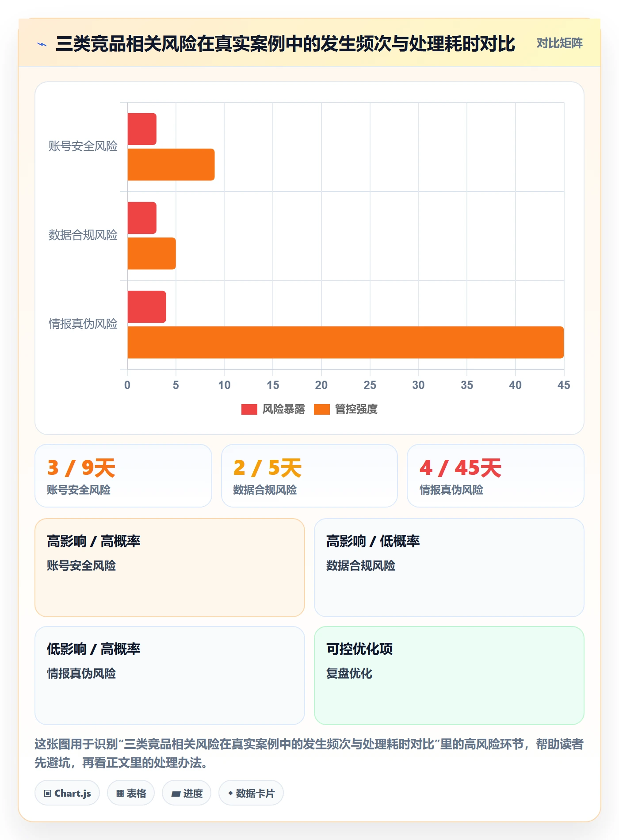Image resolution: width=619 pixels, height=840 pixels.
Task: Select the red 风险暴露 bar for 数据合规风险
Action: pos(142,218)
